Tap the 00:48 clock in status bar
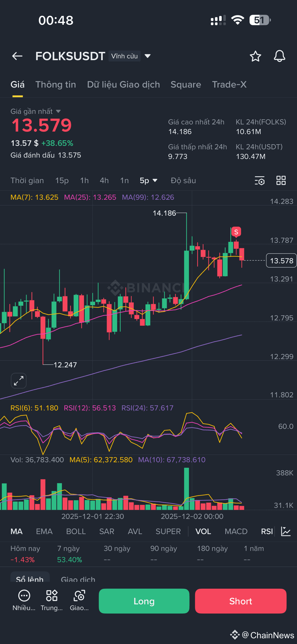The width and height of the screenshot is (297, 644). pyautogui.click(x=56, y=20)
